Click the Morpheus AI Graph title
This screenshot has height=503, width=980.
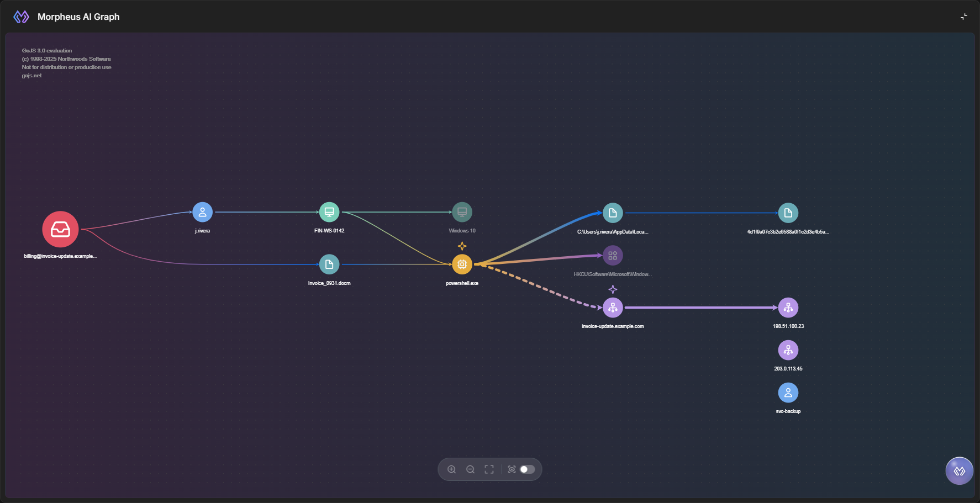coord(78,17)
